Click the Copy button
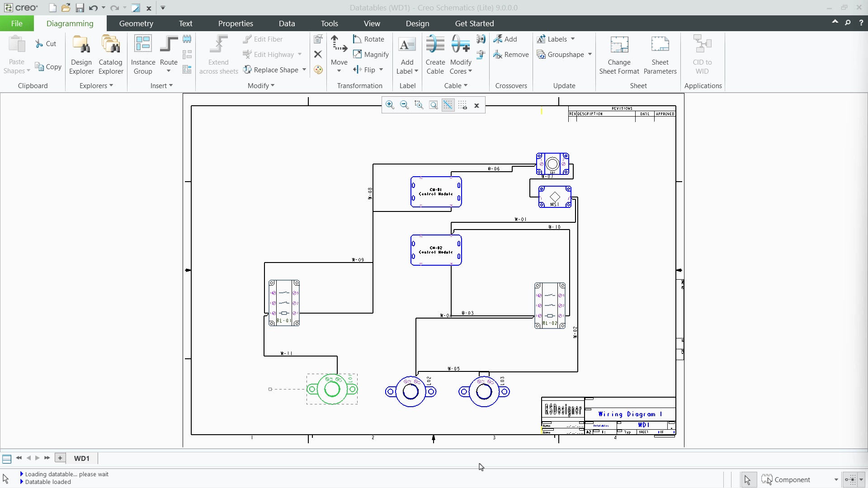The height and width of the screenshot is (488, 868). point(48,67)
